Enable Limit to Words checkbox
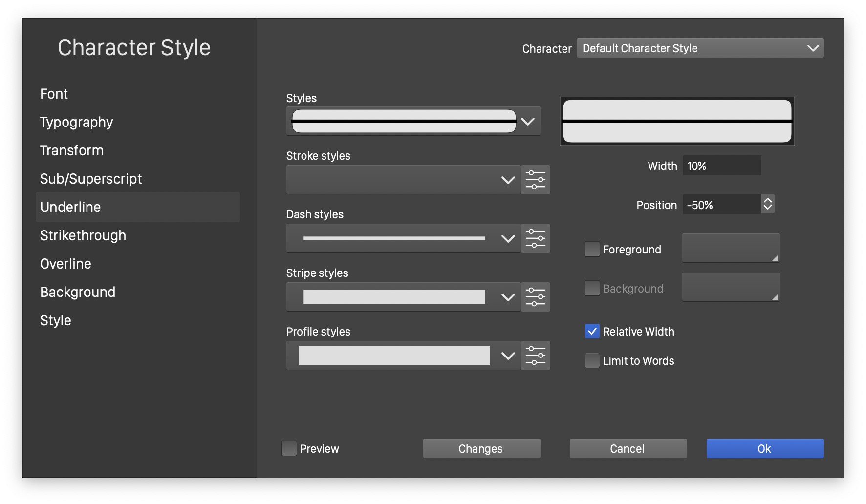This screenshot has height=504, width=866. pos(592,360)
